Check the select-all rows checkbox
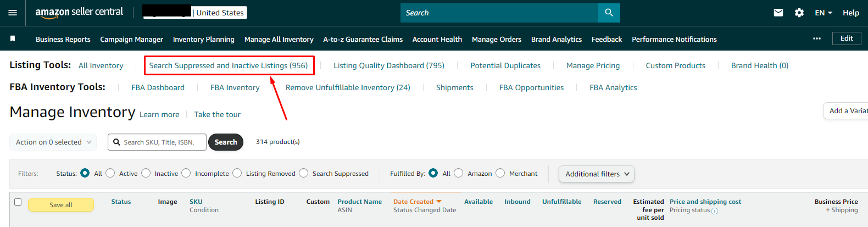868x227 pixels. [18, 202]
